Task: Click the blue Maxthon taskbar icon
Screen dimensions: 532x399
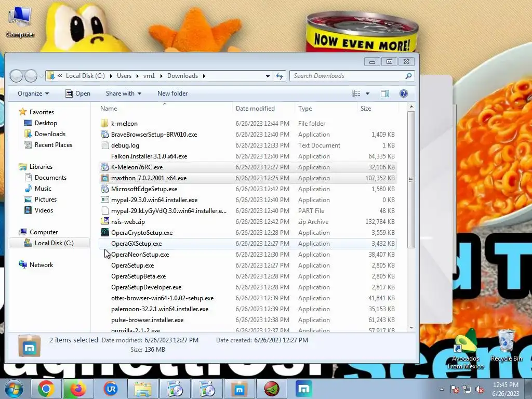Action: click(x=303, y=389)
